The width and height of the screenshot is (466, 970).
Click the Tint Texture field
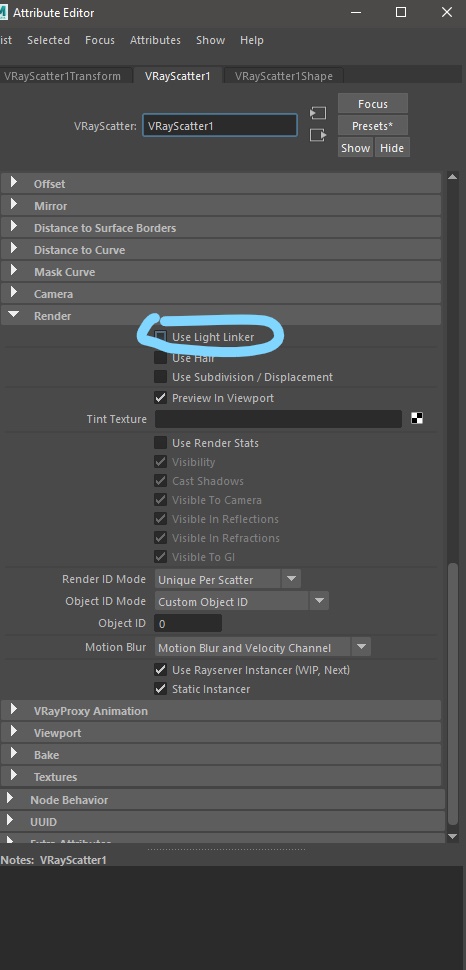pyautogui.click(x=278, y=419)
